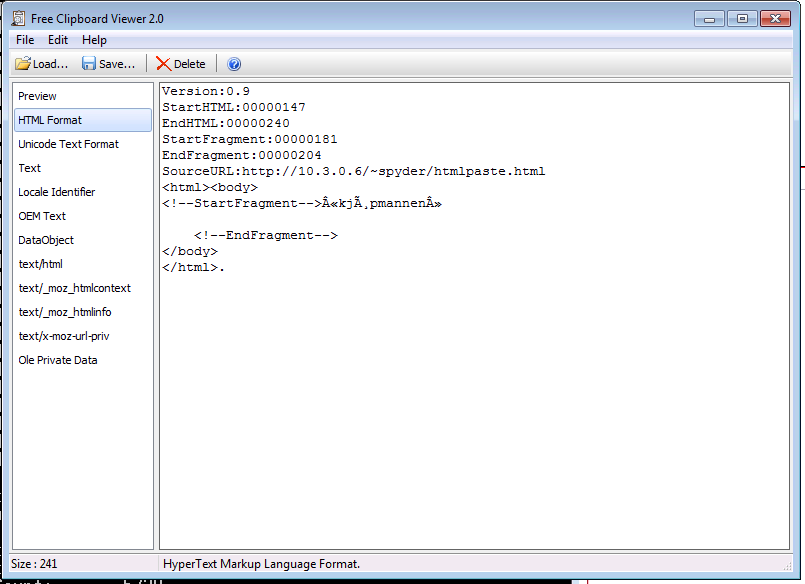Select Ole Private Data entry
This screenshot has width=805, height=584.
[x=58, y=360]
